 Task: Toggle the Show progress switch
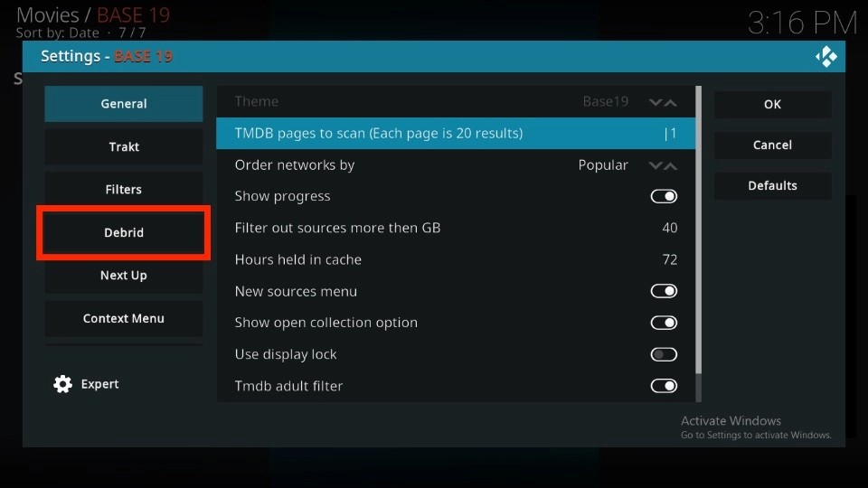(x=664, y=196)
